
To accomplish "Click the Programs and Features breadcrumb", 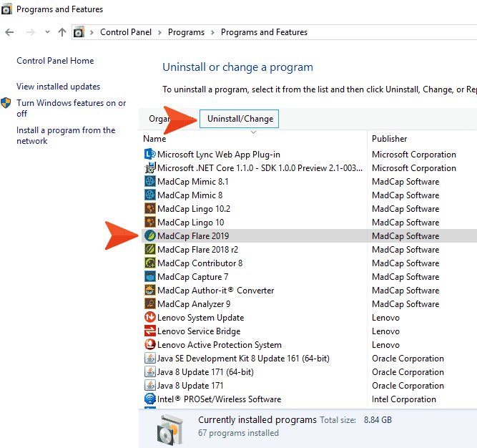I will coord(264,32).
